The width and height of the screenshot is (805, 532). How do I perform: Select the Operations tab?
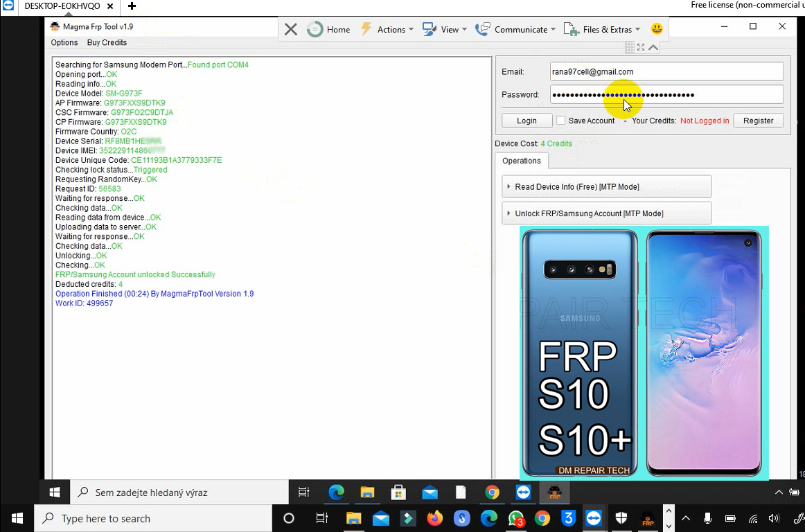click(x=521, y=161)
